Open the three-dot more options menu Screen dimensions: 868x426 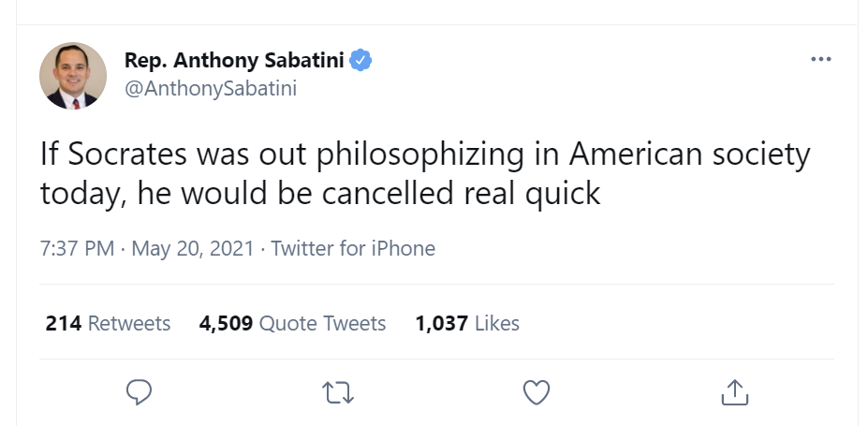click(820, 60)
